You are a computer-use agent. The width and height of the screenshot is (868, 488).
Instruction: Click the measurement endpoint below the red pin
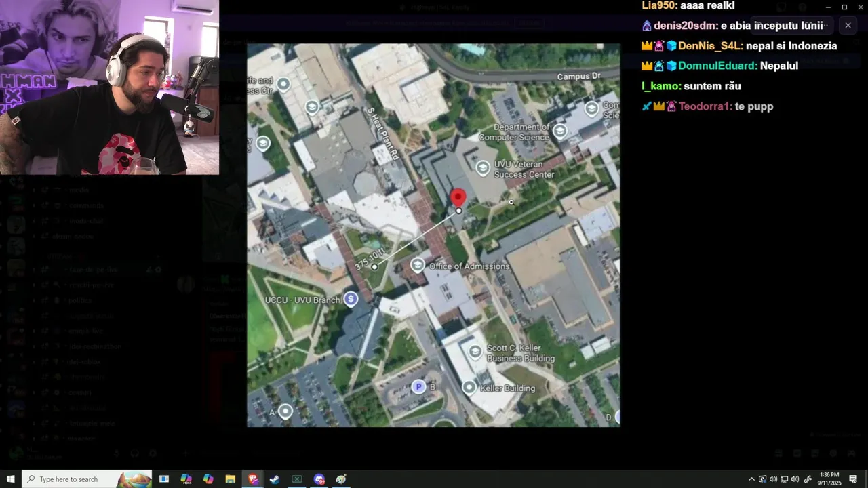[x=458, y=211]
